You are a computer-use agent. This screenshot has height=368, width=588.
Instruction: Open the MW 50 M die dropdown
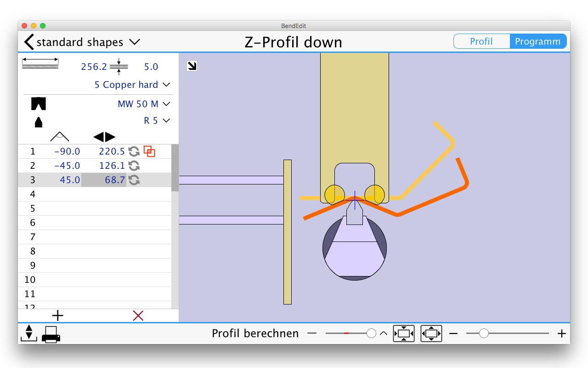(x=143, y=104)
